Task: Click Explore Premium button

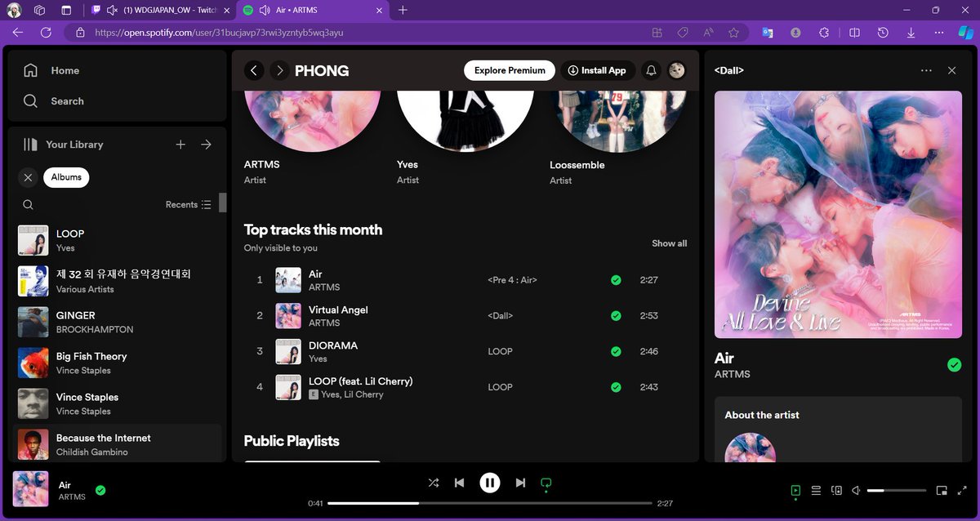Action: (x=510, y=70)
